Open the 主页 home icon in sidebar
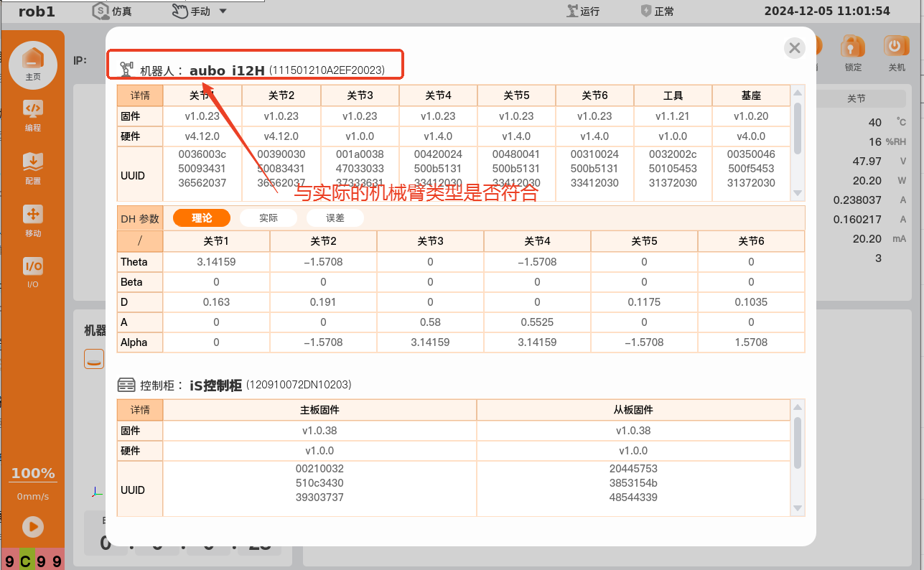924x570 pixels. pyautogui.click(x=33, y=62)
